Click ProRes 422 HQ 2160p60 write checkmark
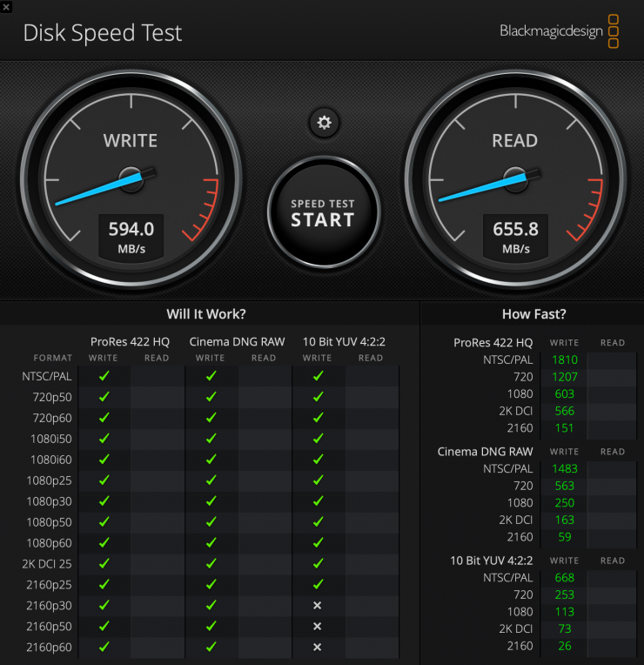644x665 pixels. click(x=104, y=648)
